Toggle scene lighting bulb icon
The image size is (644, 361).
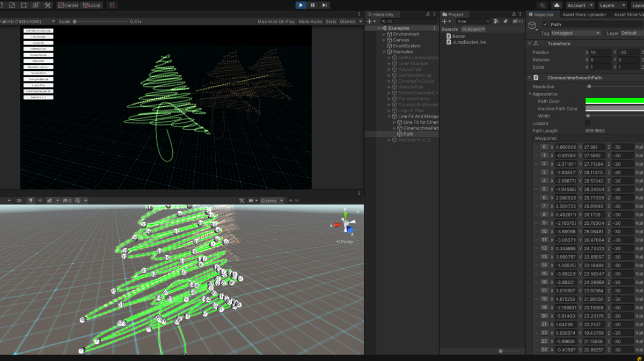[31, 201]
